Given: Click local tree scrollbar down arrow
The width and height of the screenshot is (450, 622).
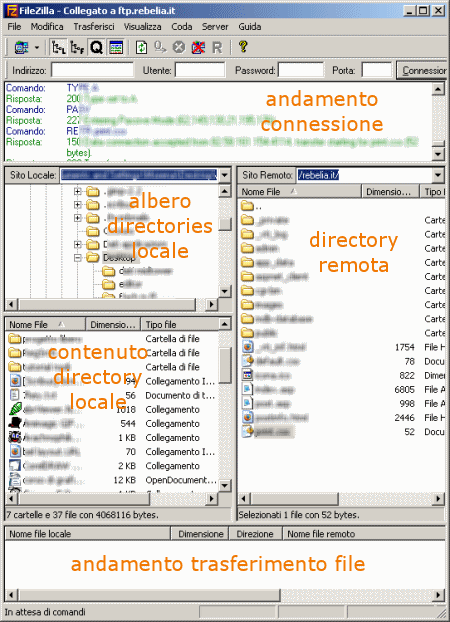Looking at the screenshot, I should pos(225,292).
